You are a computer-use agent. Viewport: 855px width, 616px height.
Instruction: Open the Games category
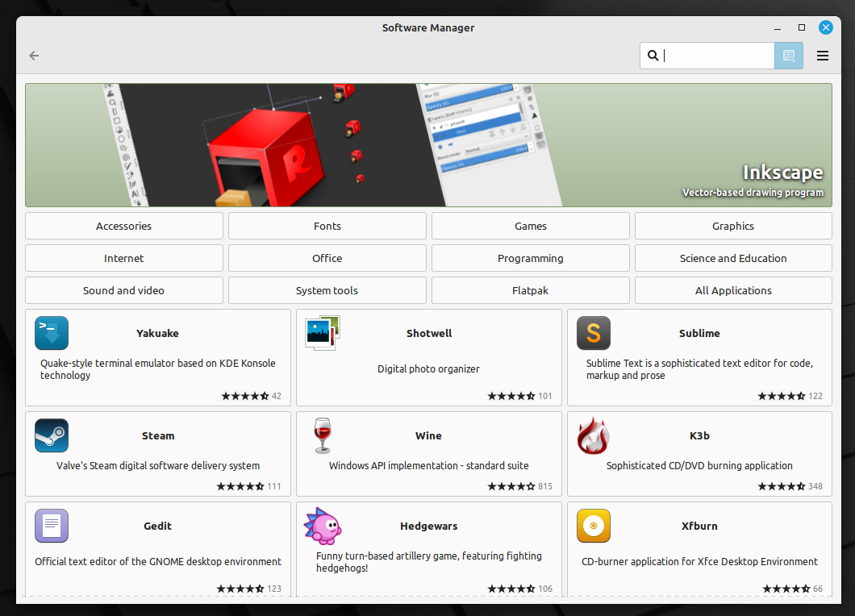coord(531,226)
